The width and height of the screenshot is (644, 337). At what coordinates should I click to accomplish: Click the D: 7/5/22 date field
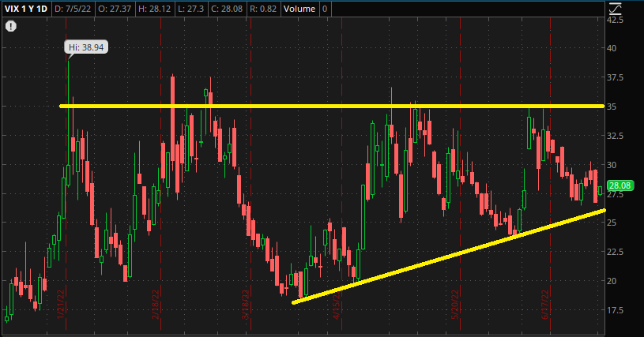tap(73, 9)
